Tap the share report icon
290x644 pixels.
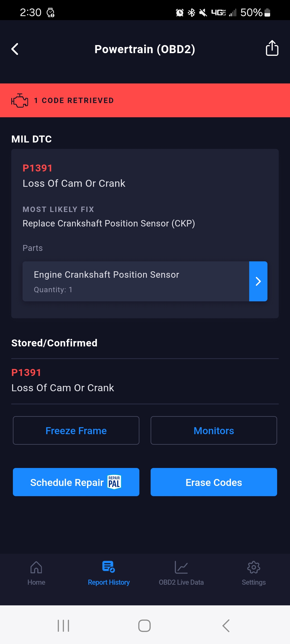coord(272,48)
